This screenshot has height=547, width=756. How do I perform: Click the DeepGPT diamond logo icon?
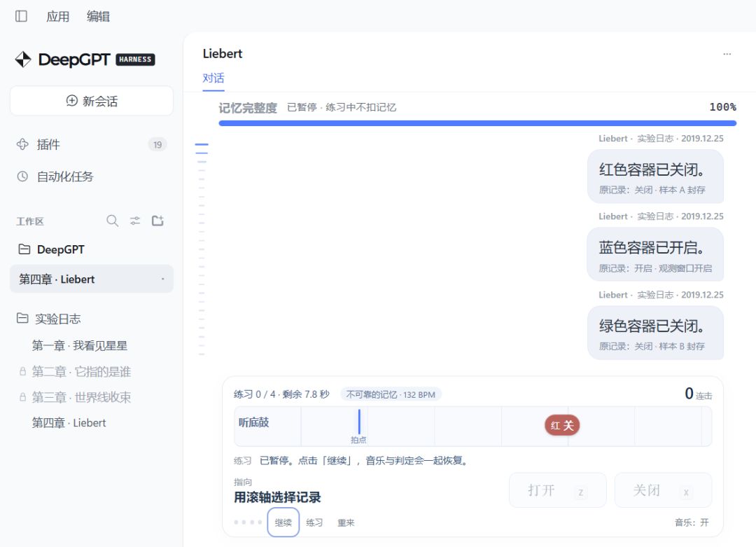pos(23,60)
